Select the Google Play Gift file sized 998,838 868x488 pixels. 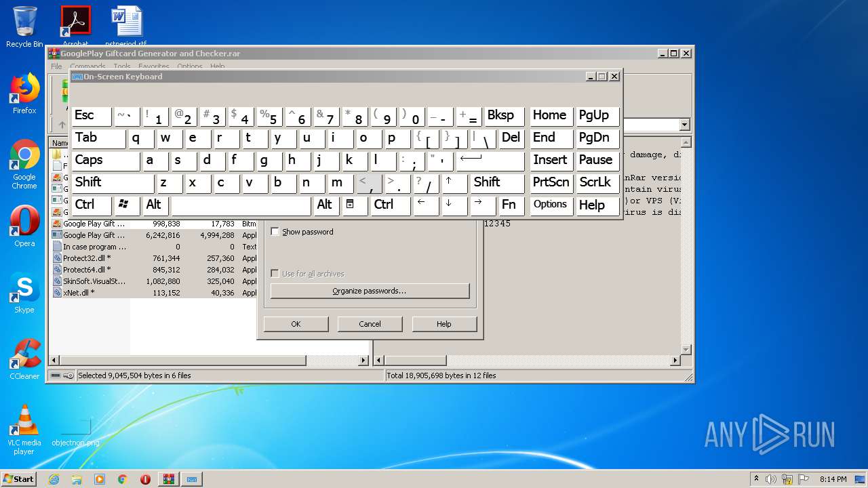point(156,224)
